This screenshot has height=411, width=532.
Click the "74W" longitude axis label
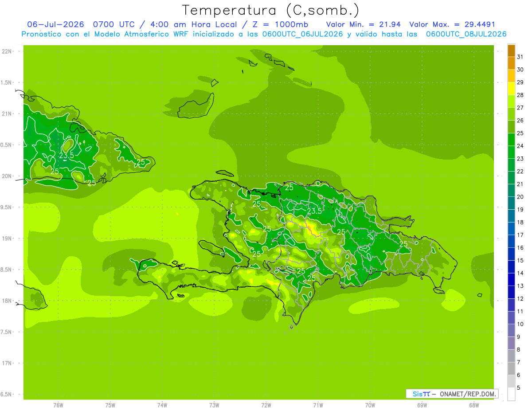(x=162, y=405)
